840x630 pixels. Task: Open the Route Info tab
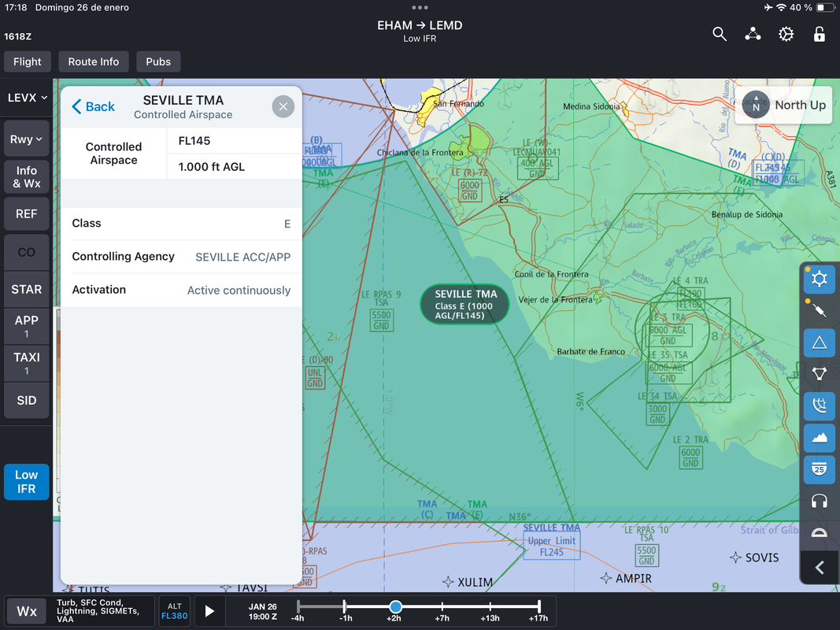tap(93, 61)
